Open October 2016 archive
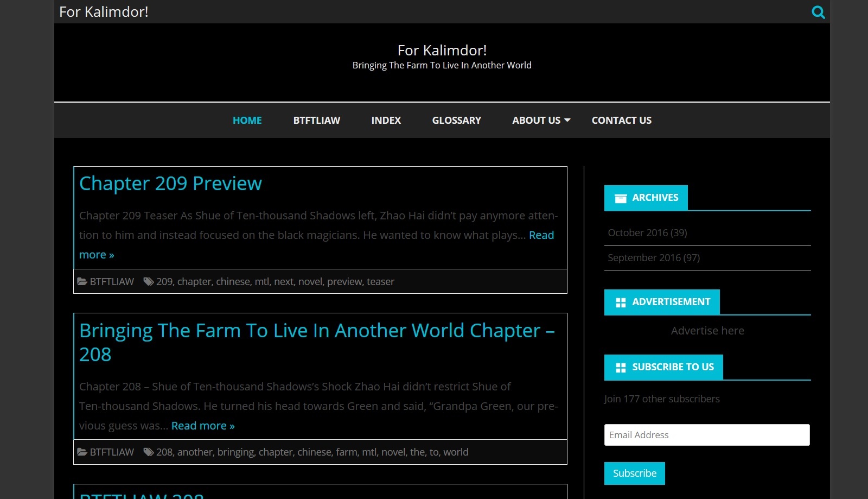The width and height of the screenshot is (868, 499). click(x=647, y=232)
